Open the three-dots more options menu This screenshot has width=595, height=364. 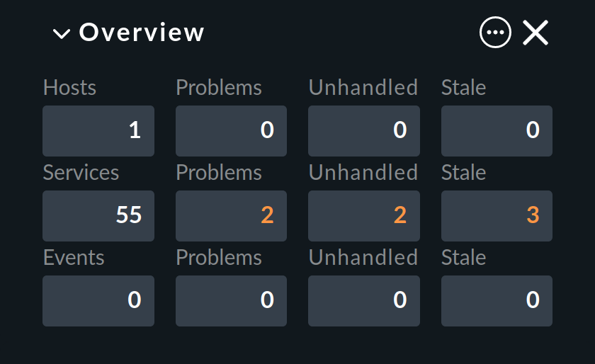click(495, 33)
